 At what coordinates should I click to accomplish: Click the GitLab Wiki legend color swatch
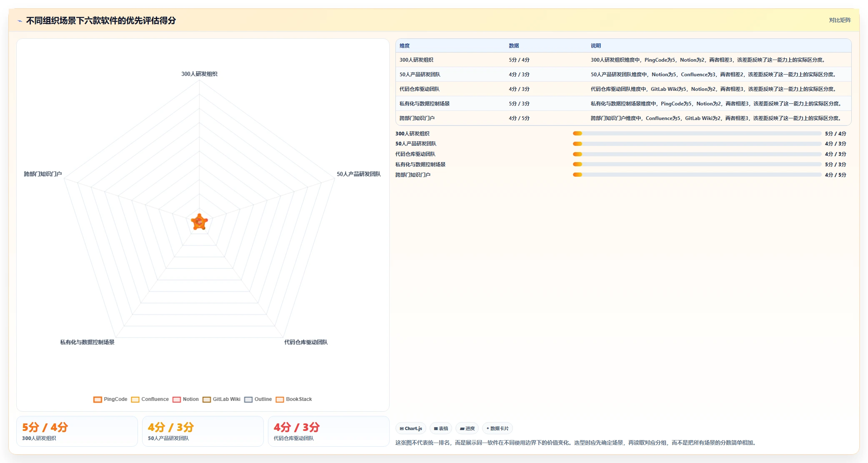[207, 400]
